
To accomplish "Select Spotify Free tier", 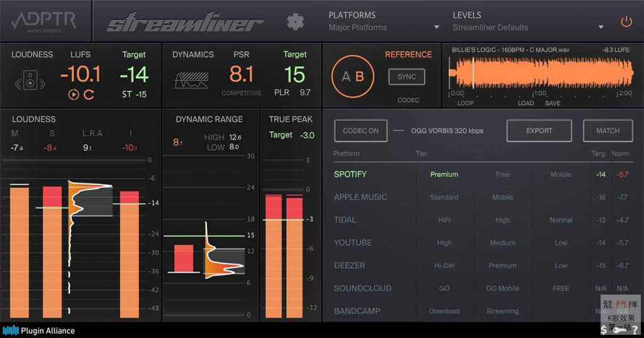I will click(502, 174).
